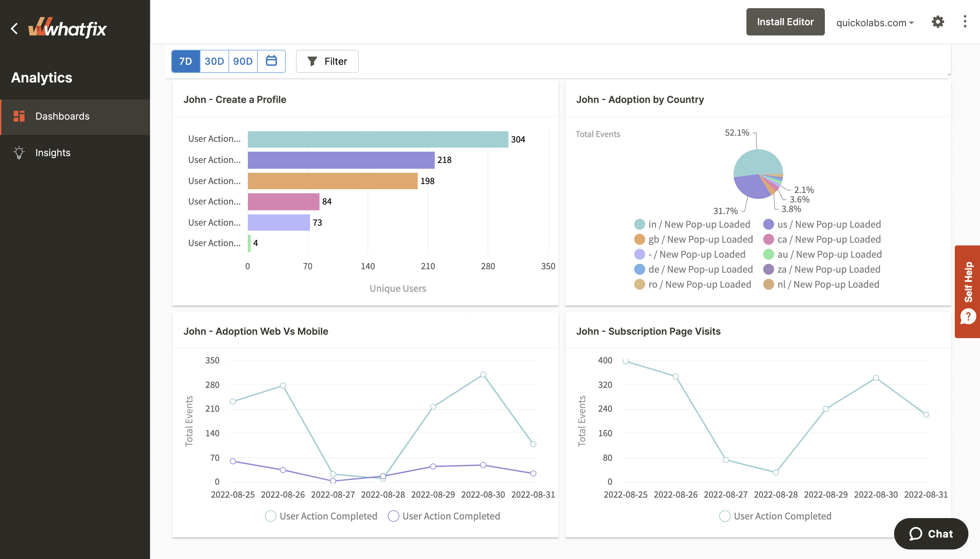Click the settings gear icon
The image size is (980, 559).
click(x=938, y=21)
